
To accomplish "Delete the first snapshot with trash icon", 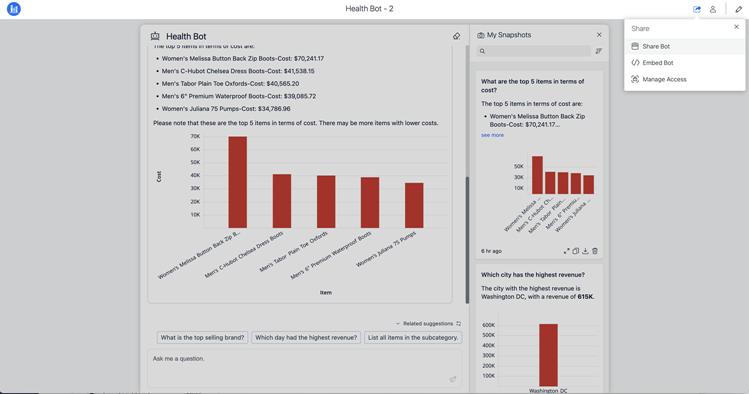I will 595,251.
